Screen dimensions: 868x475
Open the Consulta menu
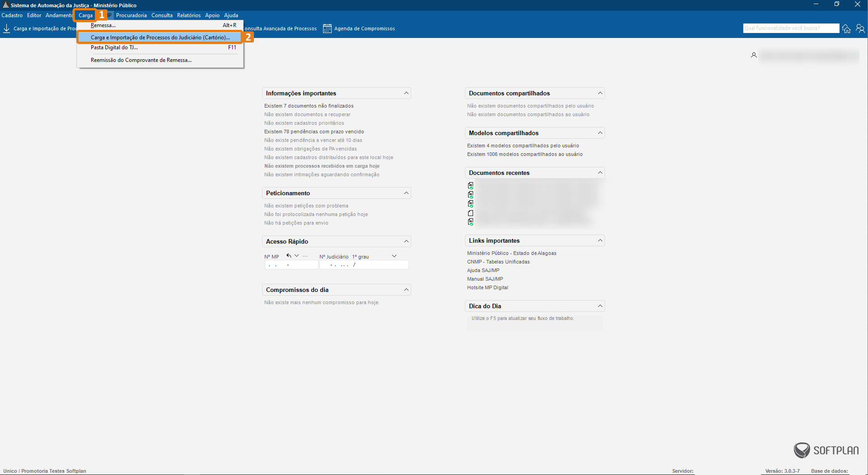tap(162, 15)
